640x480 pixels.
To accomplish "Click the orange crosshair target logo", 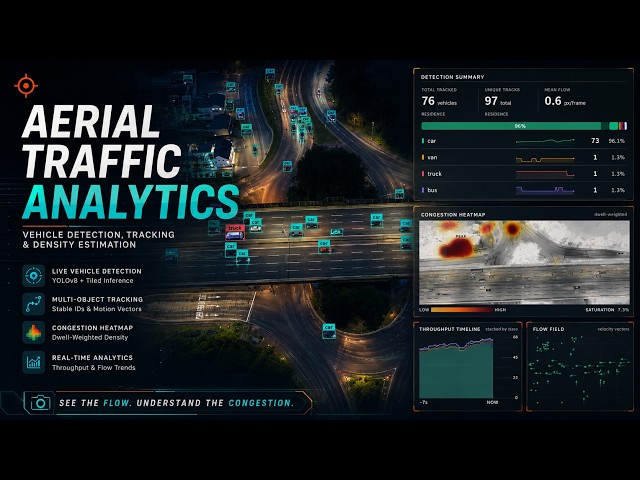I will (x=26, y=86).
